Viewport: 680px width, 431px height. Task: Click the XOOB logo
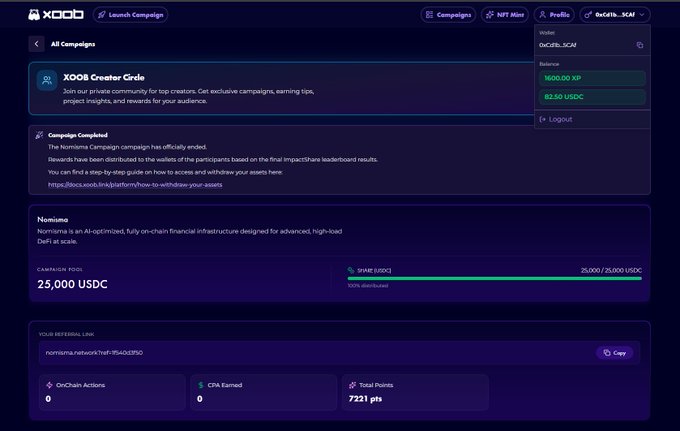click(x=56, y=15)
